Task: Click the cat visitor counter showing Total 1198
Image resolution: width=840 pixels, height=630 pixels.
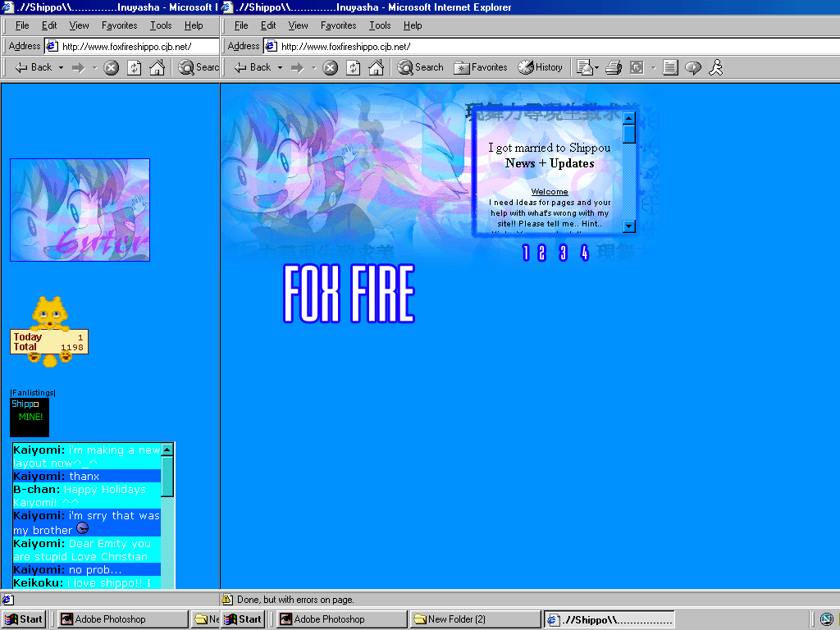Action: click(49, 331)
